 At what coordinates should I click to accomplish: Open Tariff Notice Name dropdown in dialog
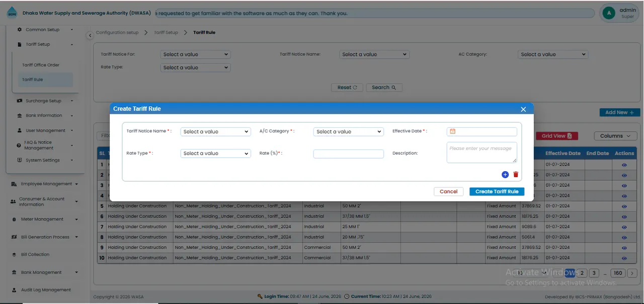[215, 132]
